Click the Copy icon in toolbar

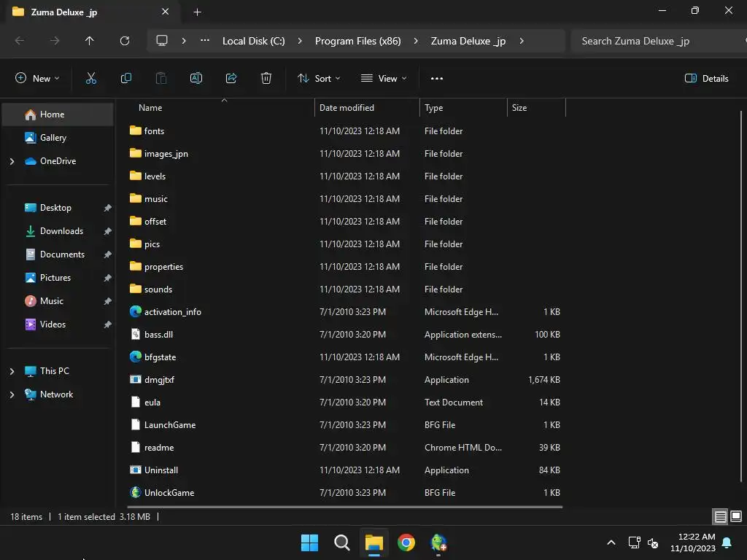(125, 79)
